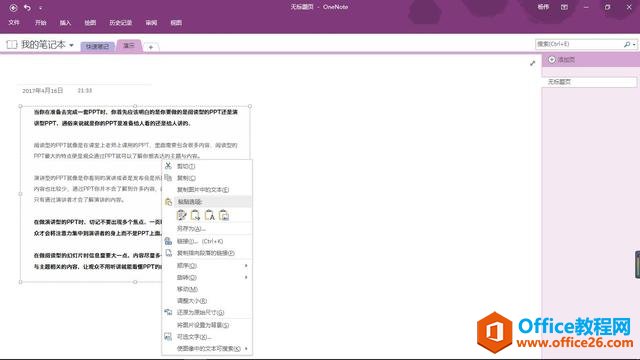Click the hyperlink icon beside 链接
Screen dimensions: 640x360
(168, 241)
